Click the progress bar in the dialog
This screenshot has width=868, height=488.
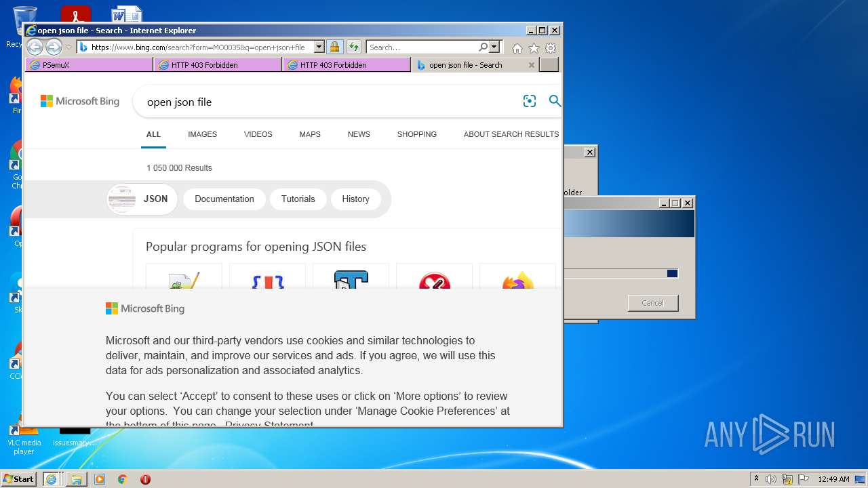click(x=620, y=273)
